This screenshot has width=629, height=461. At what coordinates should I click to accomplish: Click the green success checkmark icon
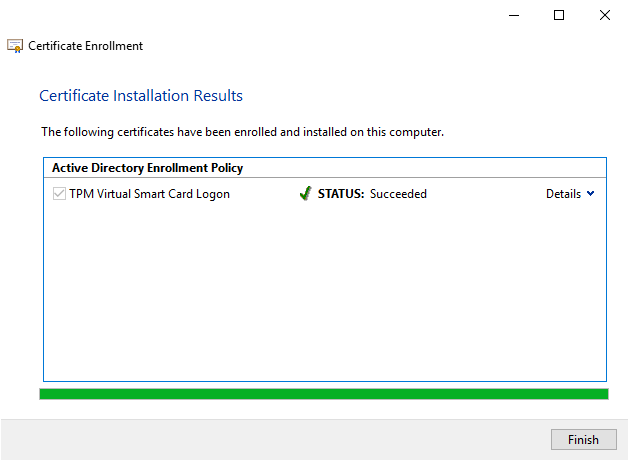click(305, 194)
